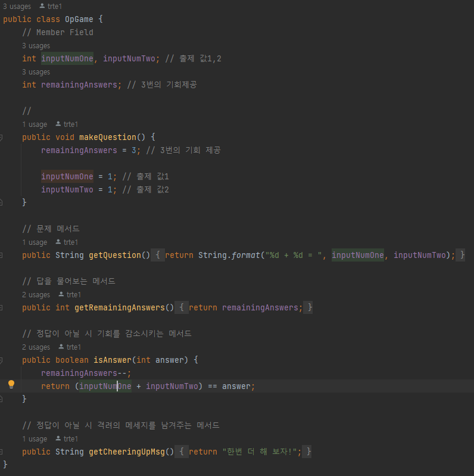Show the 2 usages hint above isAnswer
474x476 pixels.
tap(36, 347)
